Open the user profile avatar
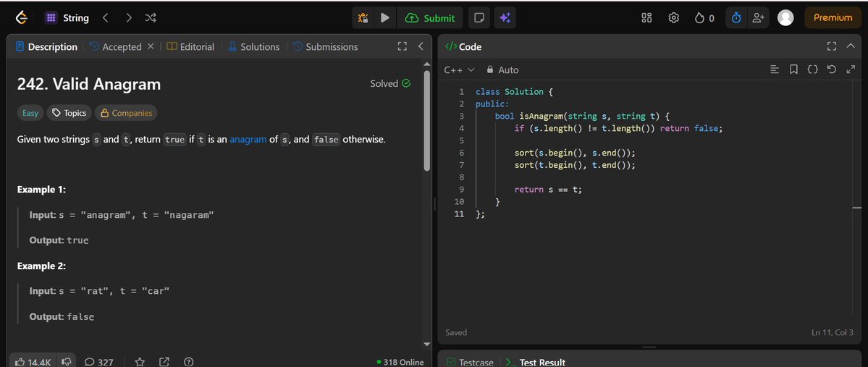Viewport: 868px width, 367px height. [785, 17]
